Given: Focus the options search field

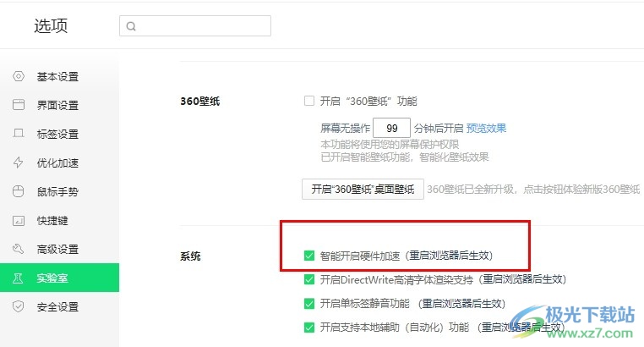Looking at the screenshot, I should (x=195, y=26).
